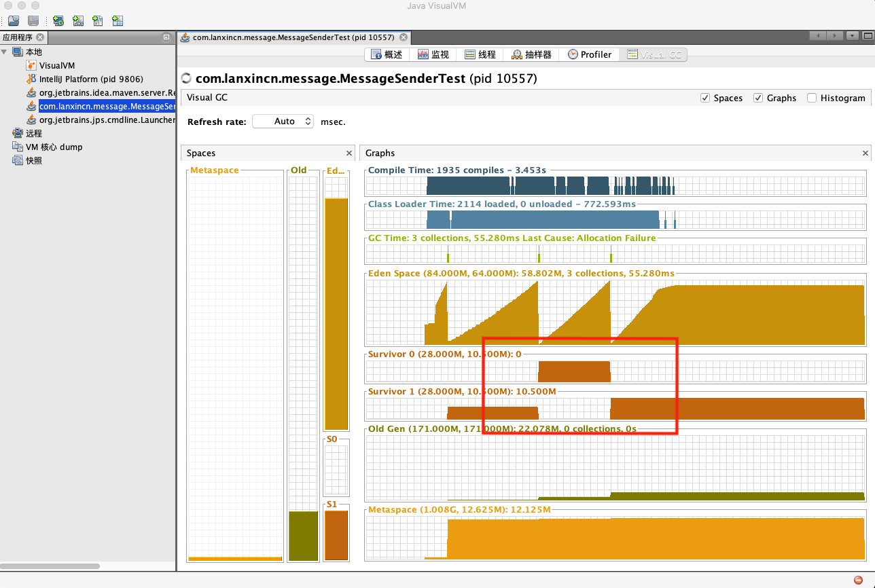Click the Class Loader Time graph title
The width and height of the screenshot is (875, 588).
click(502, 204)
